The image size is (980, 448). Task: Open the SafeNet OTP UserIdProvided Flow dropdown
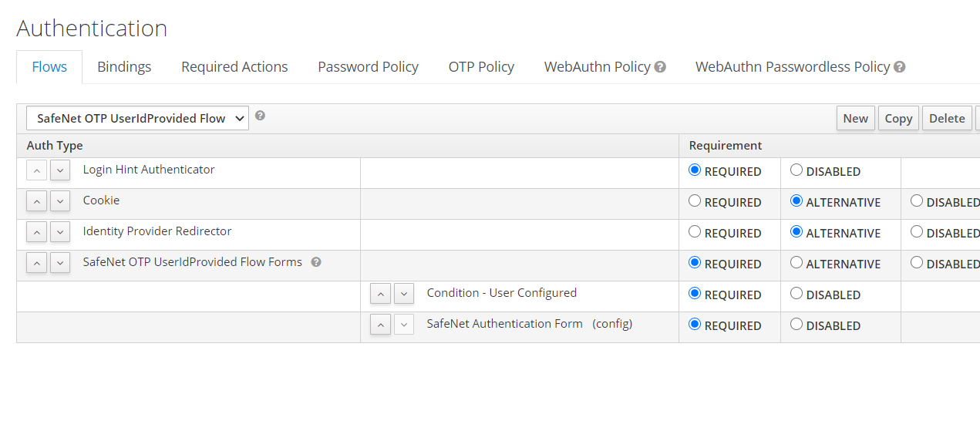[138, 118]
